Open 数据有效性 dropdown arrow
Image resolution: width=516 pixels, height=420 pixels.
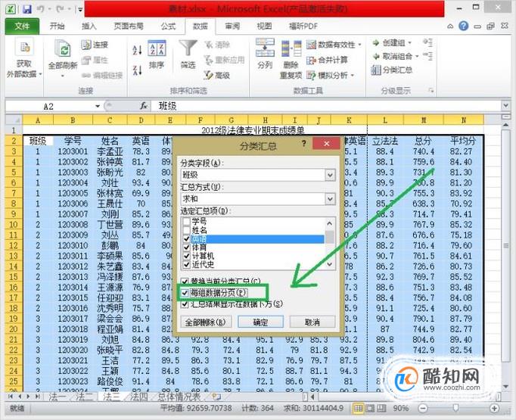(x=359, y=45)
